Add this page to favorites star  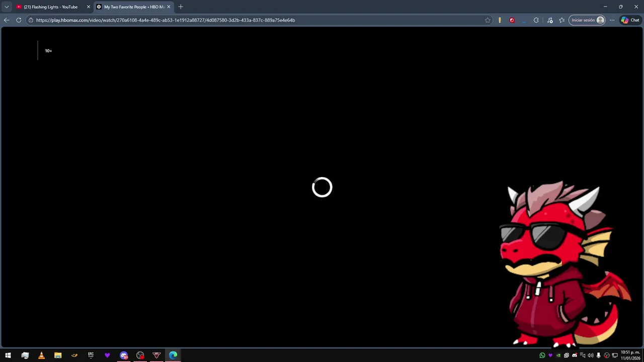[488, 20]
